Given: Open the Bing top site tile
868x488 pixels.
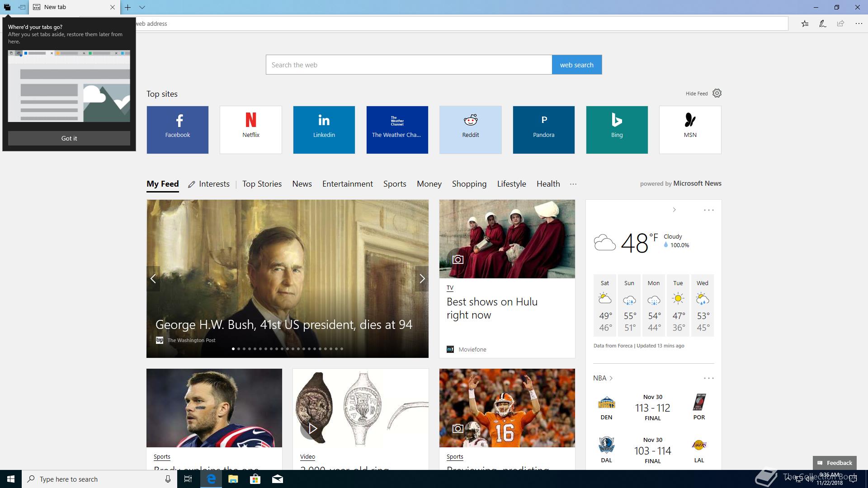Looking at the screenshot, I should tap(617, 130).
